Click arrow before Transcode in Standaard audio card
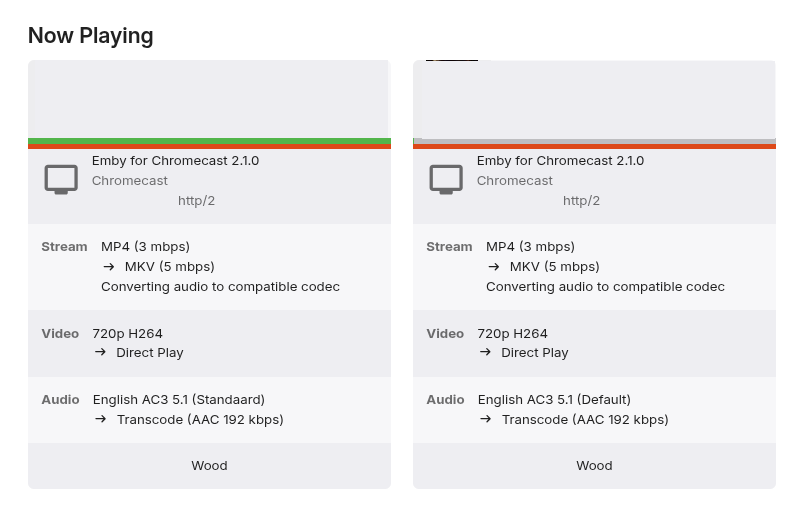Viewport: 794px width, 516px height. click(x=101, y=419)
